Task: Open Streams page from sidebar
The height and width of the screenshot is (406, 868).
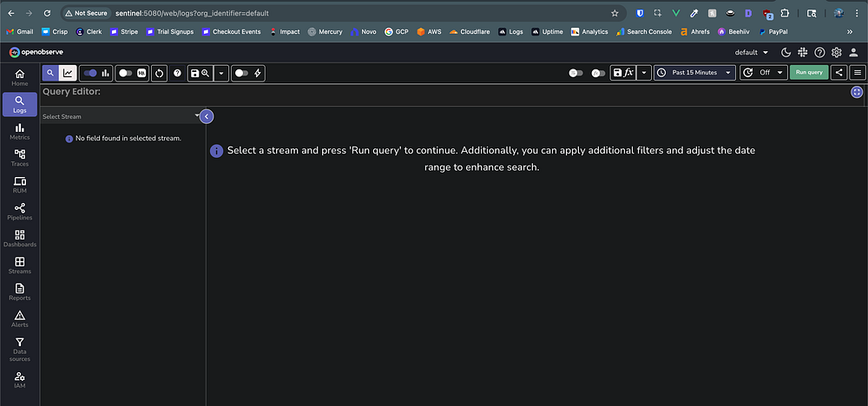Action: [x=19, y=265]
